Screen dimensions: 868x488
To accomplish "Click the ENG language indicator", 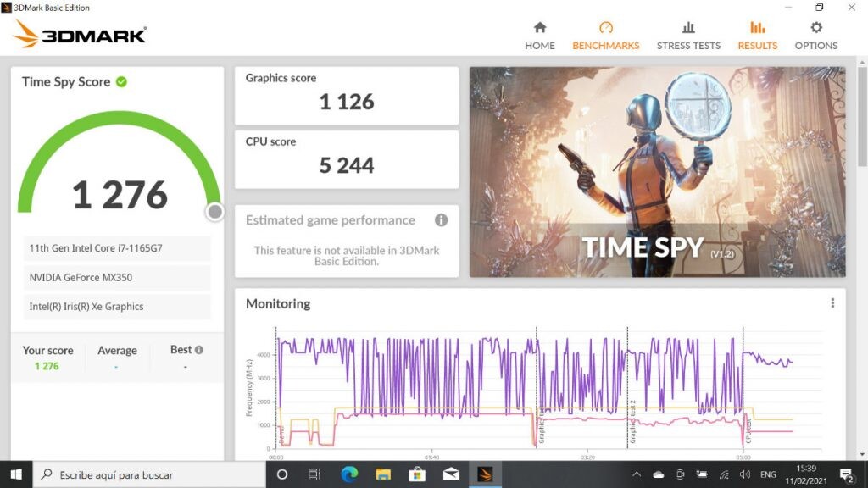I will pos(768,474).
